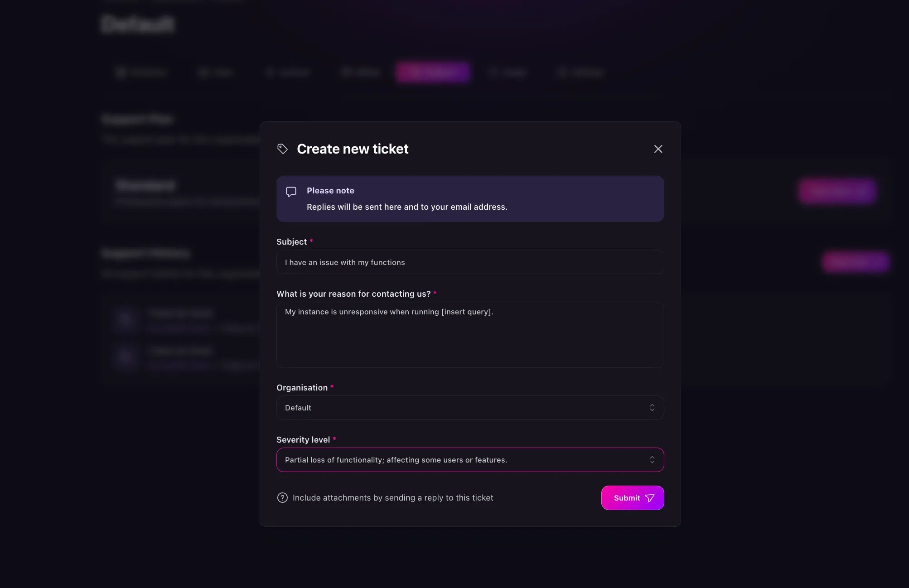Screen dimensions: 909x588
Task: Dismiss the dialog with the X icon
Action: (x=658, y=149)
